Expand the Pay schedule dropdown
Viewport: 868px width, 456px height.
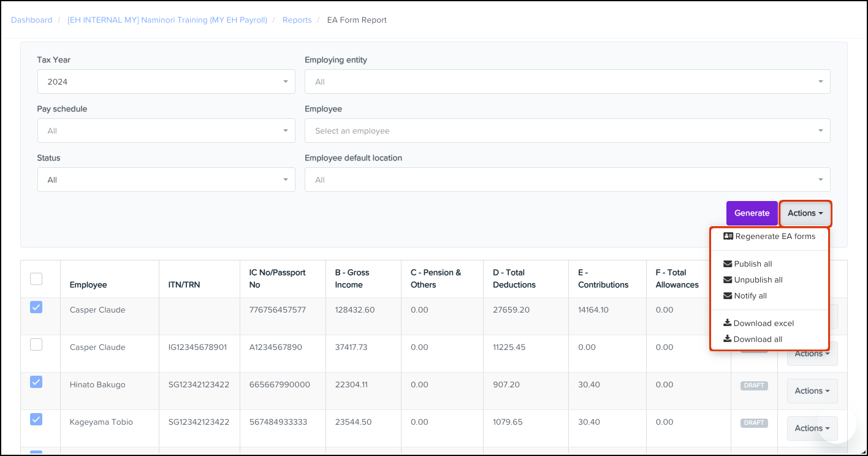tap(166, 131)
